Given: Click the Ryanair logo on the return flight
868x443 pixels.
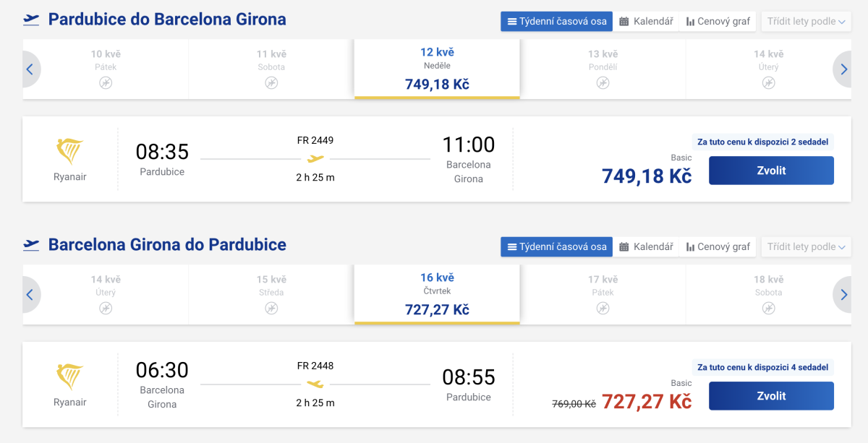Looking at the screenshot, I should click(69, 377).
